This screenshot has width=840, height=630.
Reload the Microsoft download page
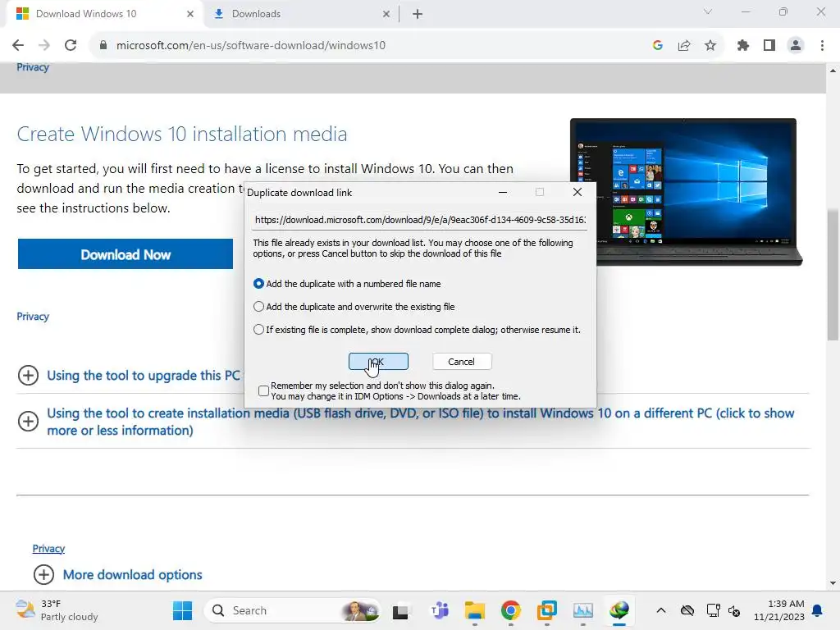tap(71, 46)
